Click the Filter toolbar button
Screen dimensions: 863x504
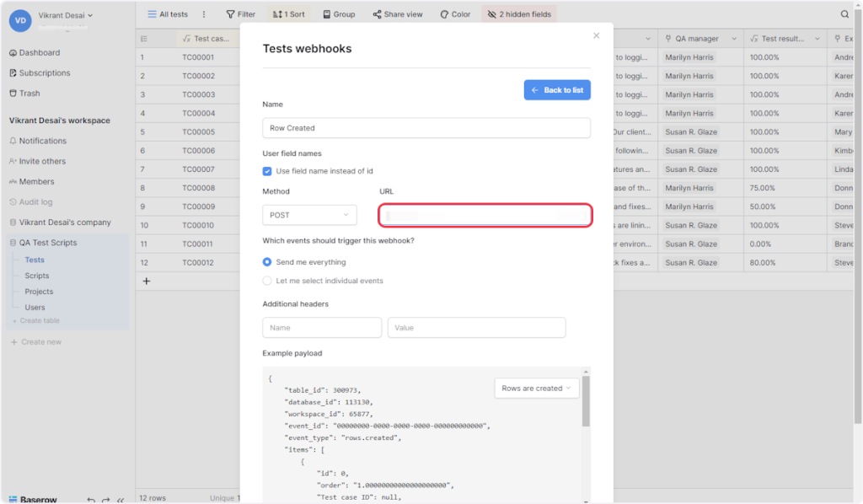240,14
